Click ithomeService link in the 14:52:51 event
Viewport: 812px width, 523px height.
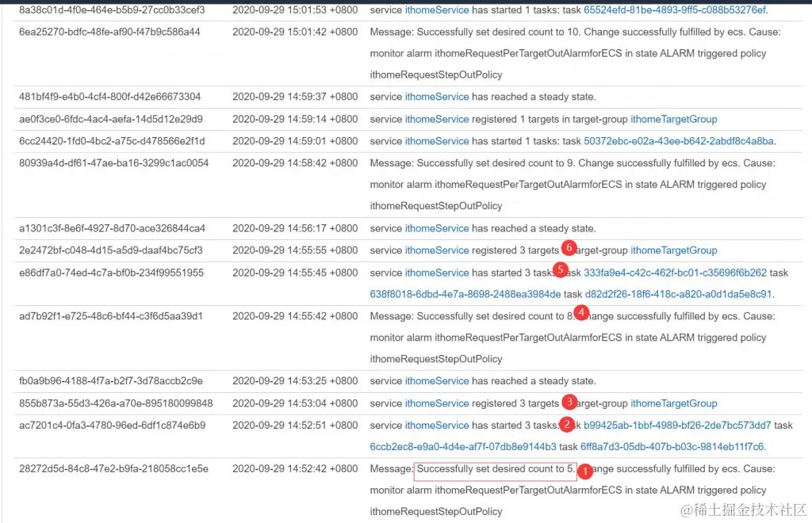point(437,426)
